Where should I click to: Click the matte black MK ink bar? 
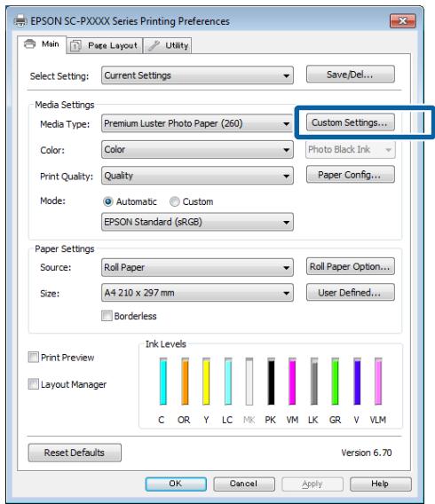click(249, 382)
